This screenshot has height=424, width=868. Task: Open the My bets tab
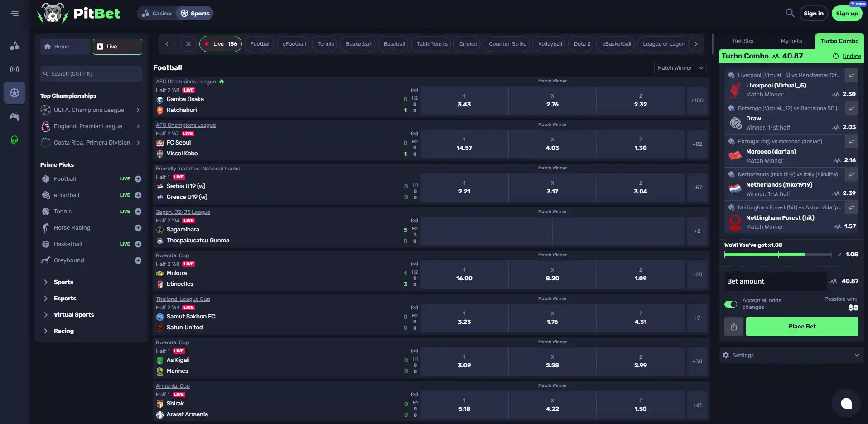point(791,41)
